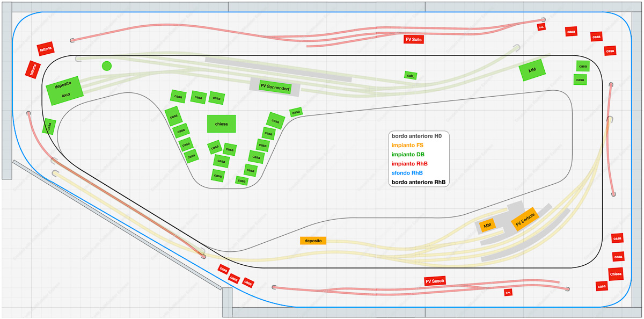The height and width of the screenshot is (319, 644).
Task: Select the green circle near deposito loco
Action: tap(107, 66)
